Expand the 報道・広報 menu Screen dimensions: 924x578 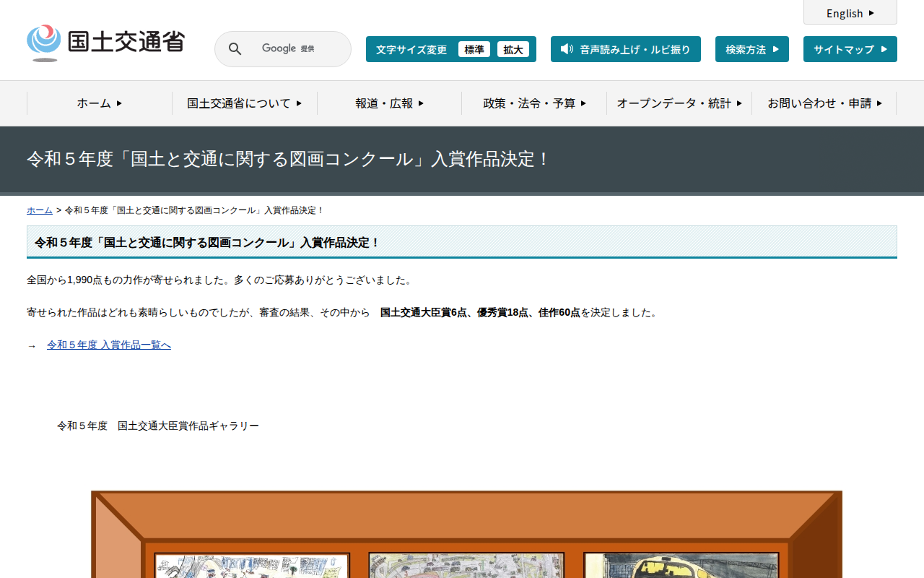(389, 103)
